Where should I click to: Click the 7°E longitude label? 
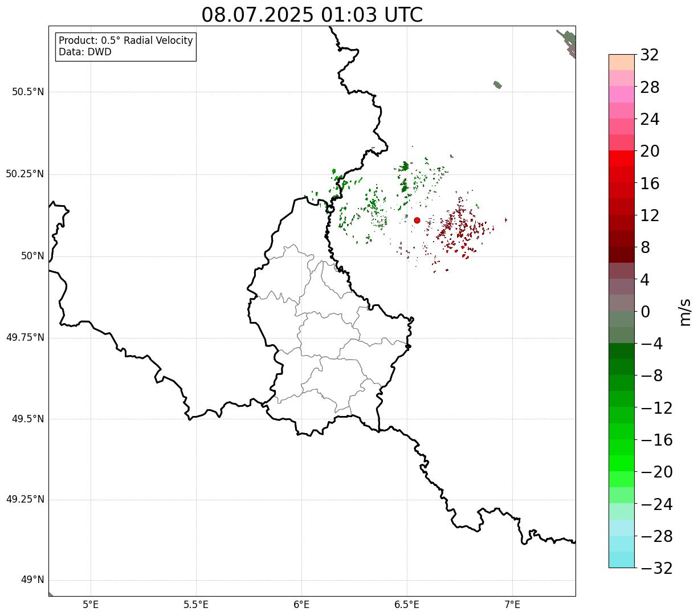pyautogui.click(x=512, y=605)
